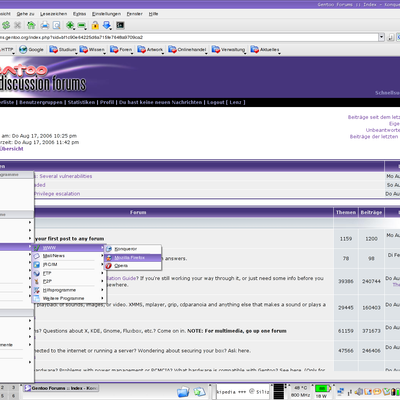Click 'Du hast keine neuen Nachrichten' link
Viewport: 400px width, 400px height.
(x=160, y=102)
